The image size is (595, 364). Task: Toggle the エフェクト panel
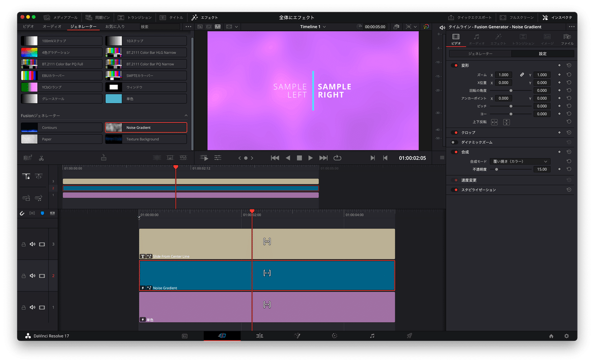click(x=204, y=17)
